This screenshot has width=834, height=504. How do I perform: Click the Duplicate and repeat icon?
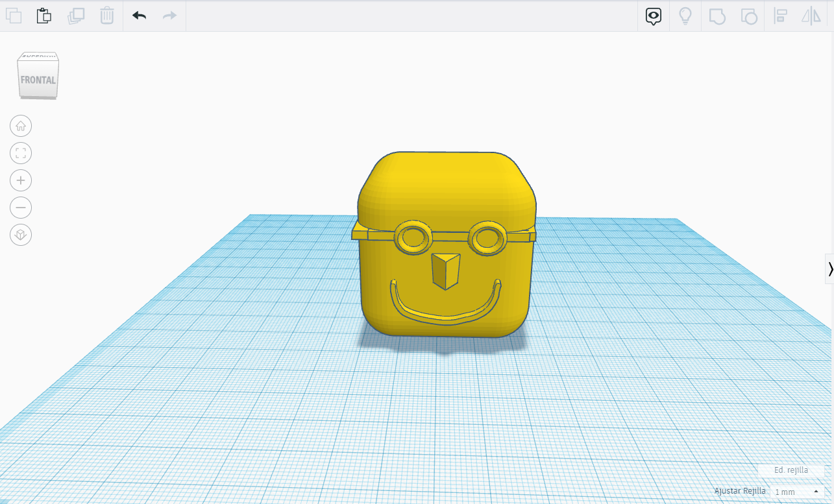point(76,16)
